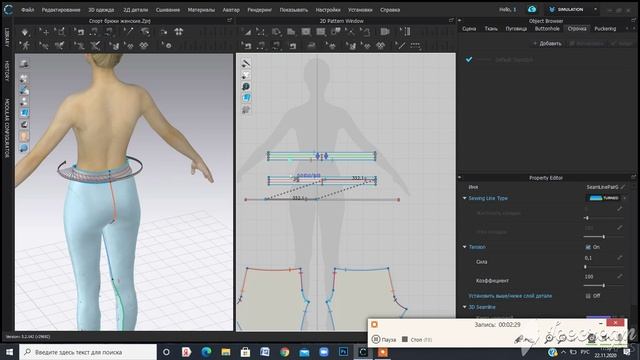Click the bottom blue icon in 3D window sidebar
Image resolution: width=640 pixels, height=360 pixels.
(x=24, y=148)
